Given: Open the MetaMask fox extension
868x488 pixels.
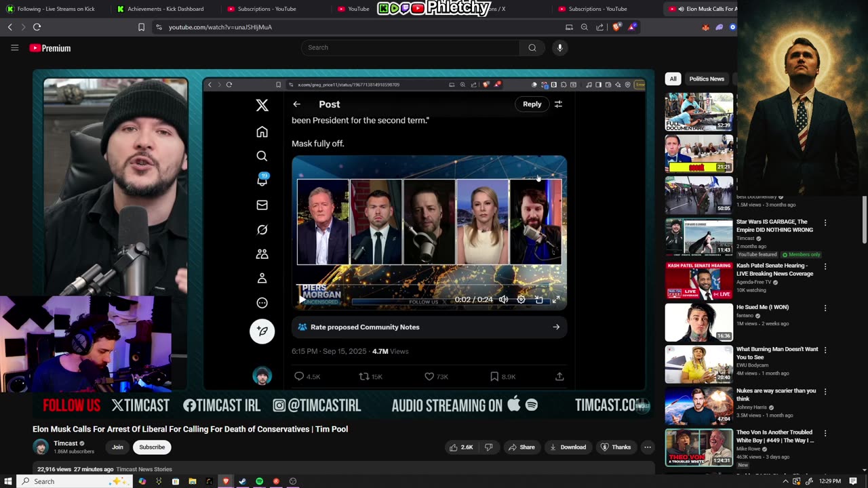Looking at the screenshot, I should pos(705,27).
